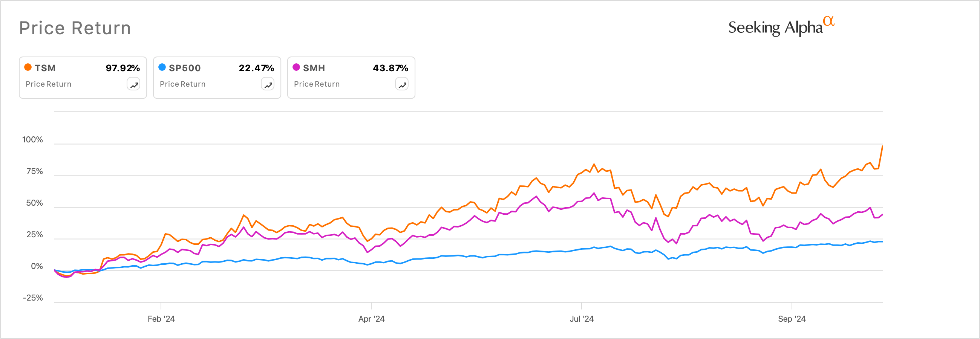The width and height of the screenshot is (980, 339).
Task: Click the Feb '24 axis marker
Action: tap(161, 319)
